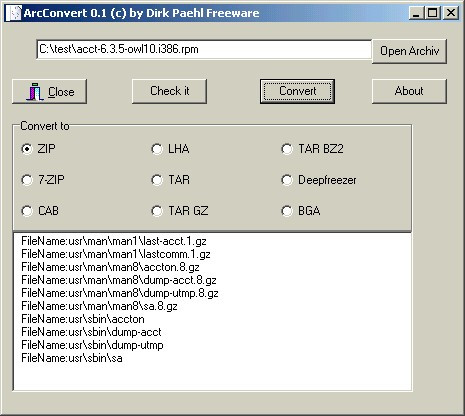Click the Close button with exit icon
This screenshot has width=465, height=416.
point(49,91)
